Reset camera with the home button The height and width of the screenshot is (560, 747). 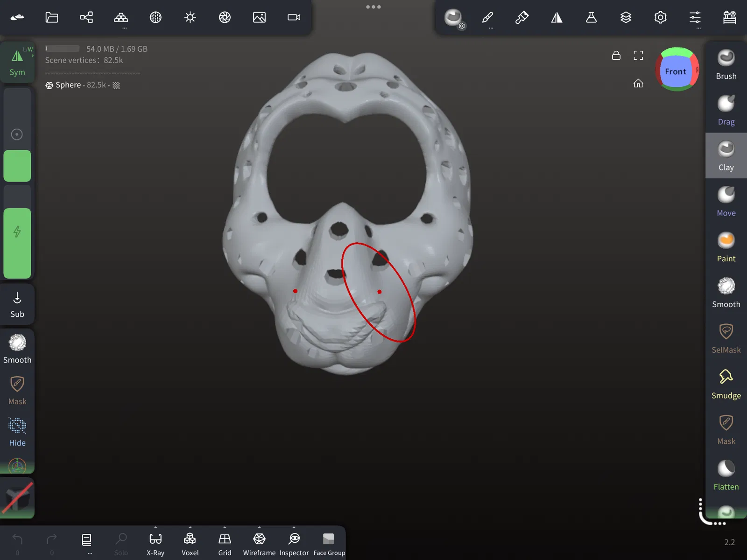click(x=638, y=83)
